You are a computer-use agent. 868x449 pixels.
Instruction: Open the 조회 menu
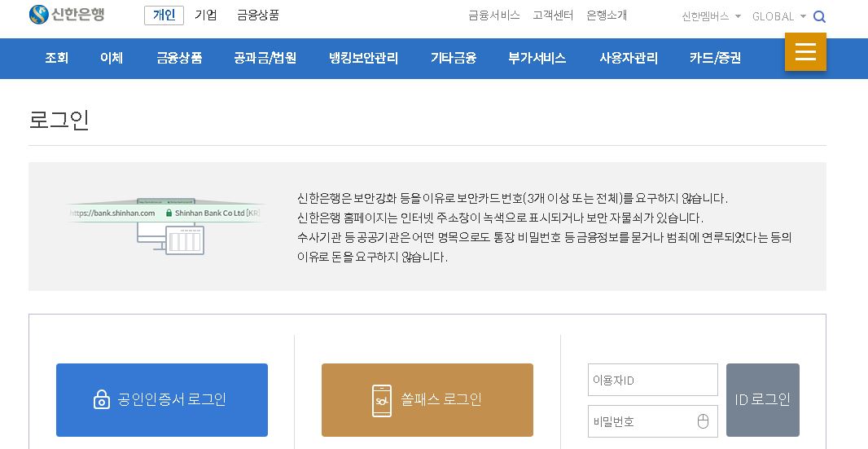click(56, 58)
